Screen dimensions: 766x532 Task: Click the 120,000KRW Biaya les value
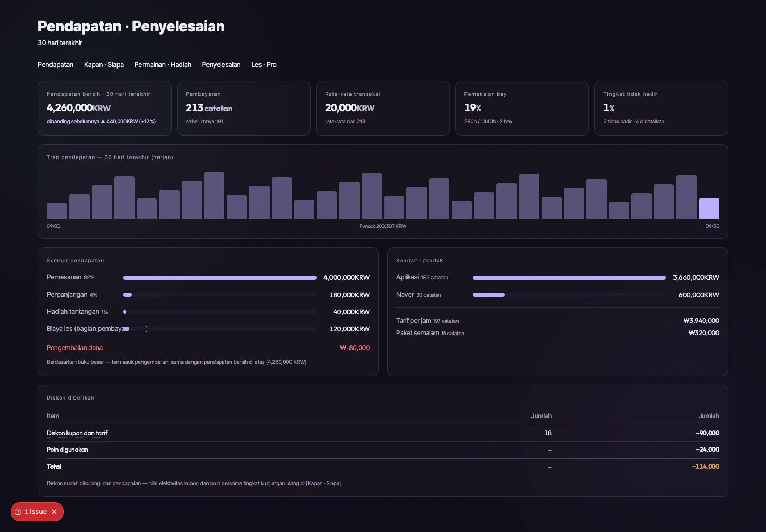(x=349, y=329)
